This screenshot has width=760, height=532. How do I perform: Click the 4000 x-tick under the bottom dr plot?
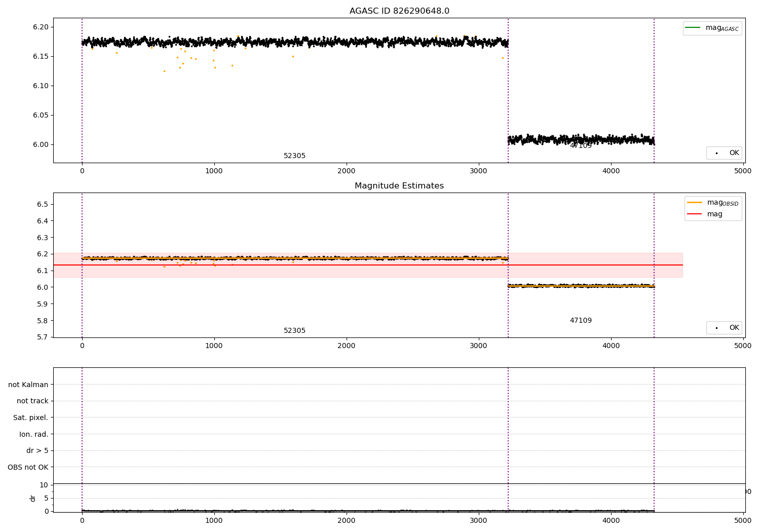click(611, 520)
